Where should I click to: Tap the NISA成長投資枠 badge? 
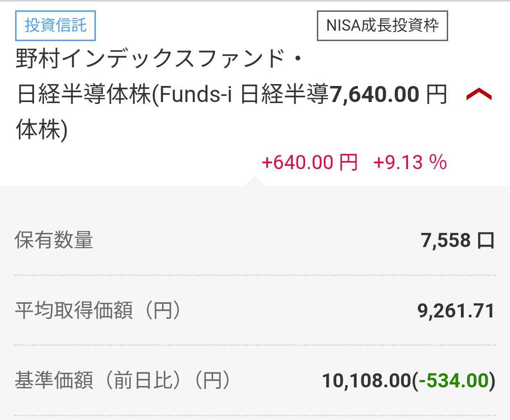382,25
